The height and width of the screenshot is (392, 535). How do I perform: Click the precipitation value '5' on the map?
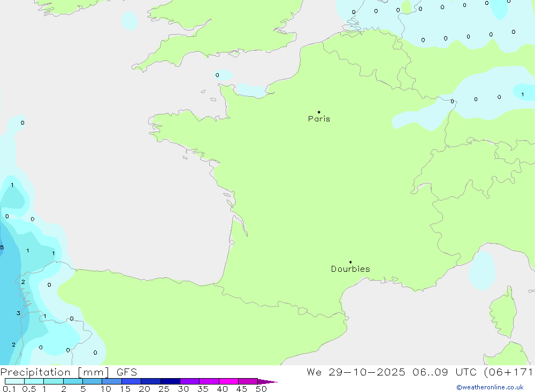pyautogui.click(x=2, y=248)
